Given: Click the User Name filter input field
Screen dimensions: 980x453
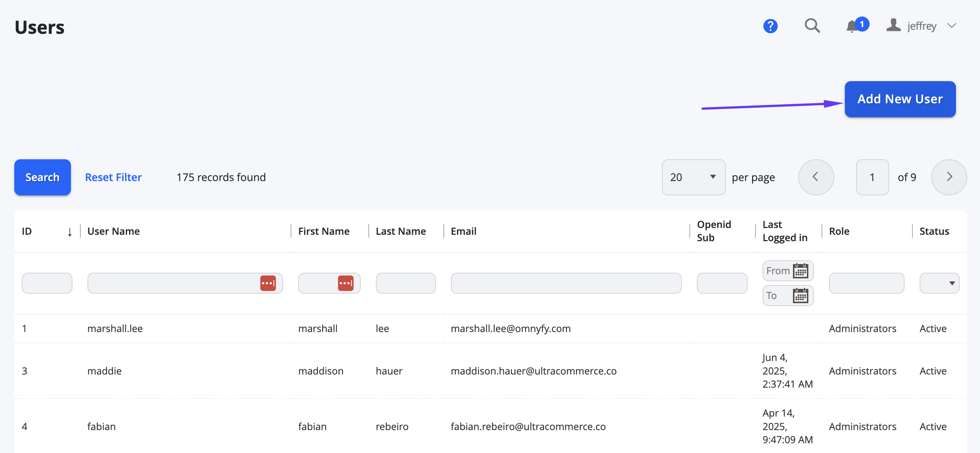Looking at the screenshot, I should pyautogui.click(x=185, y=283).
